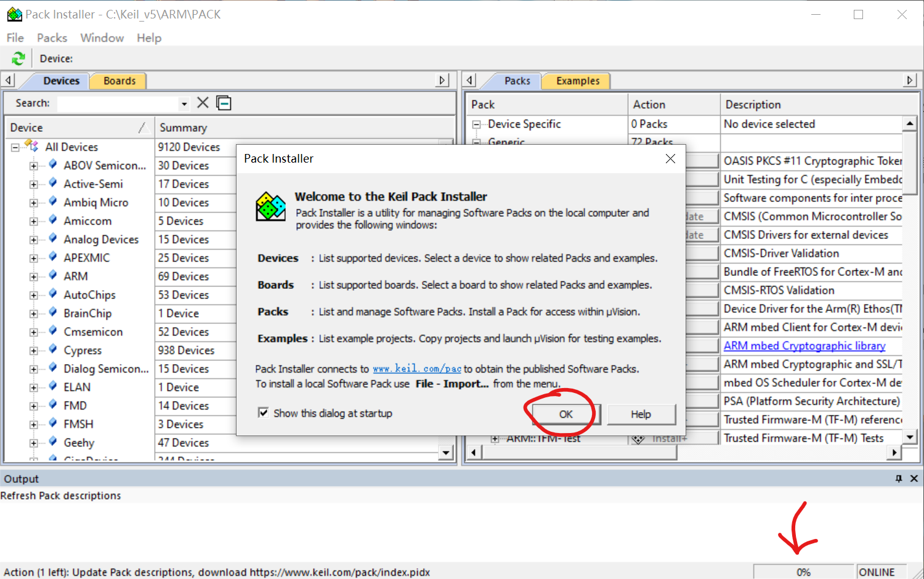Screen dimensions: 924x579
Task: Click the ARM mbed Cryptographic library link
Action: click(804, 346)
